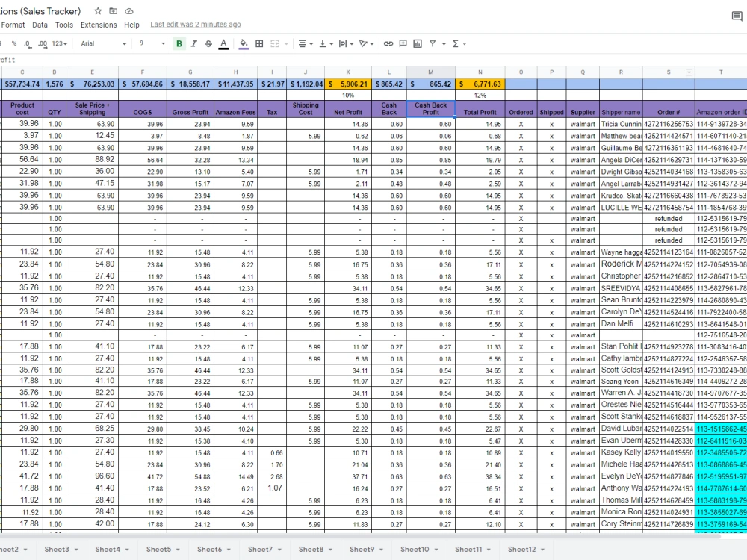Open the functions sigma menu

[456, 43]
